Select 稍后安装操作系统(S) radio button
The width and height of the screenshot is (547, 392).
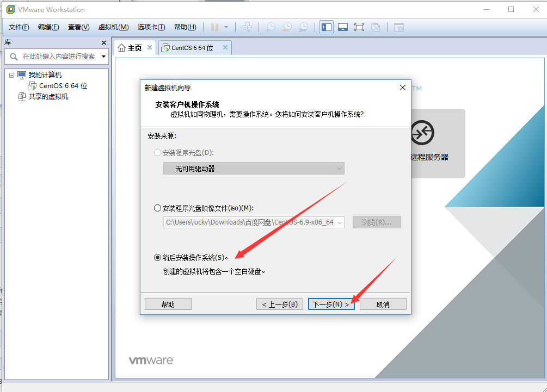click(157, 258)
